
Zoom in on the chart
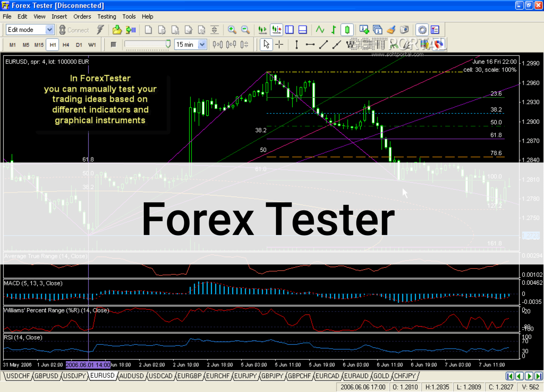[x=232, y=30]
